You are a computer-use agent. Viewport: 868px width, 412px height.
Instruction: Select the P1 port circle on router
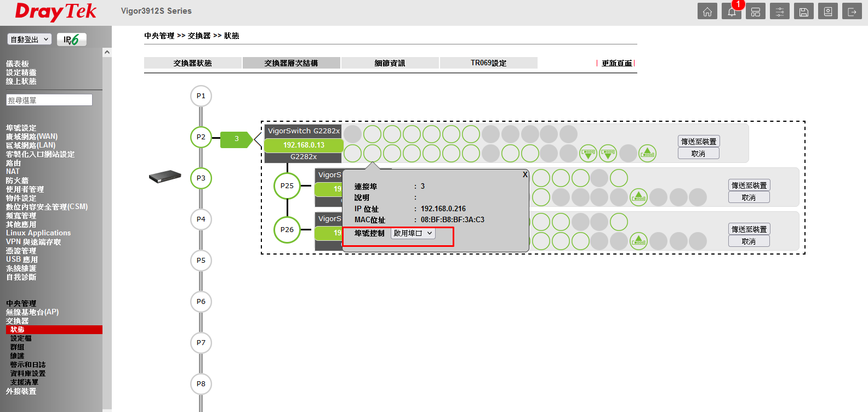pyautogui.click(x=201, y=96)
